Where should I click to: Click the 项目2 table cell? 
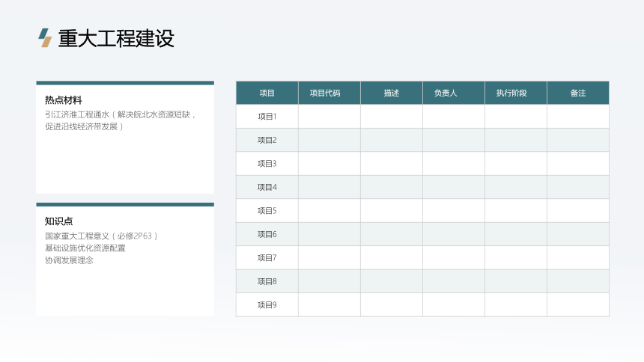[x=267, y=140]
